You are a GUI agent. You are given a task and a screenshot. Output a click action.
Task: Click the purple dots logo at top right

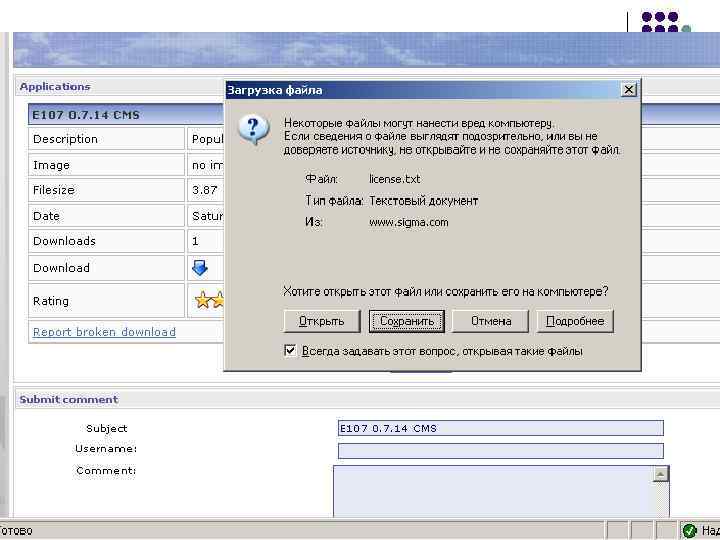point(665,22)
